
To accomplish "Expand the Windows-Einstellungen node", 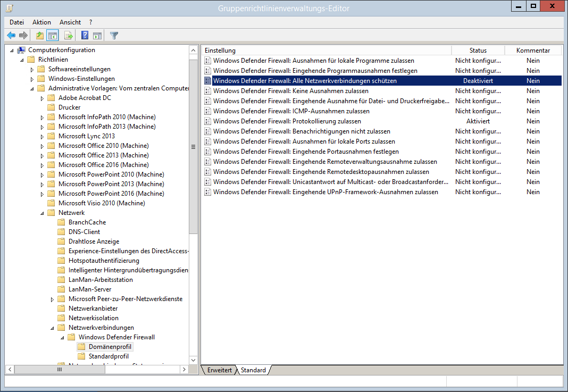I will pyautogui.click(x=32, y=79).
